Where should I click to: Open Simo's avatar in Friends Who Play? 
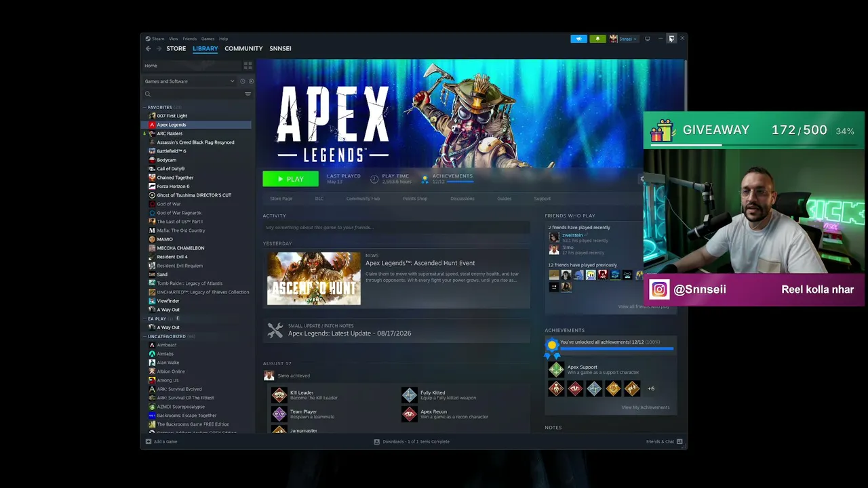554,249
